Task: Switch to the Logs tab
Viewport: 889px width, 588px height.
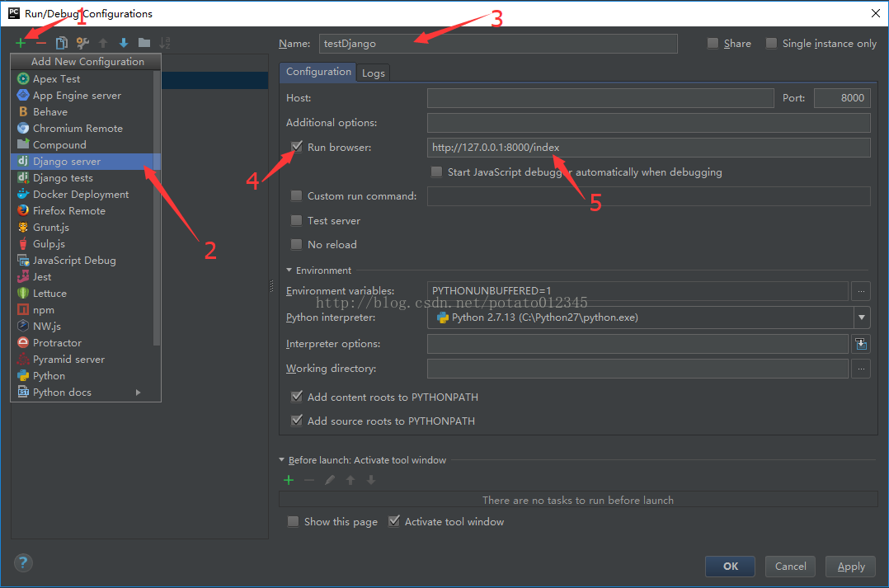Action: (373, 73)
